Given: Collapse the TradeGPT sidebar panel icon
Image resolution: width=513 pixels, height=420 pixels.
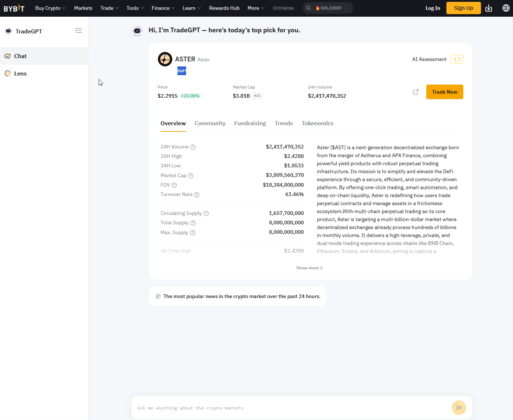Looking at the screenshot, I should pyautogui.click(x=79, y=31).
